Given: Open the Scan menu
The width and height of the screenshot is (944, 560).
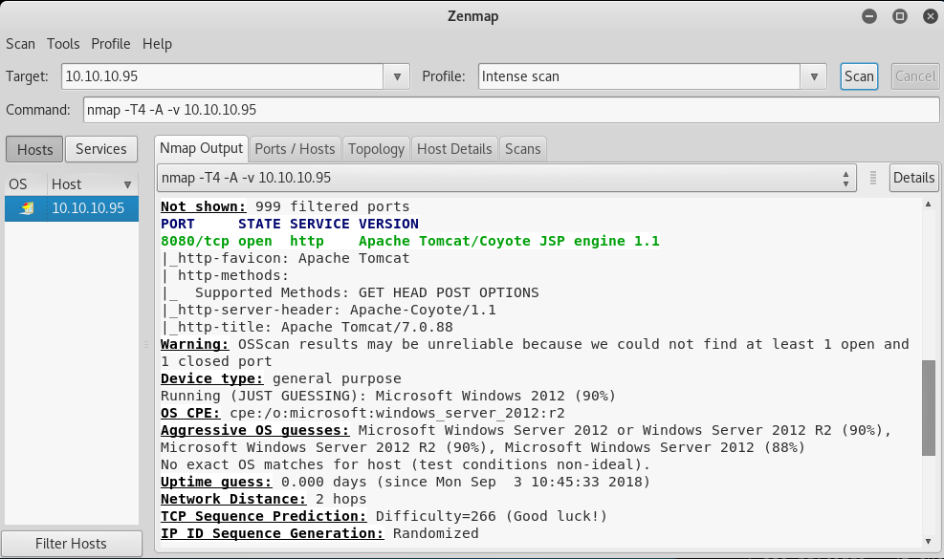Looking at the screenshot, I should tap(20, 44).
